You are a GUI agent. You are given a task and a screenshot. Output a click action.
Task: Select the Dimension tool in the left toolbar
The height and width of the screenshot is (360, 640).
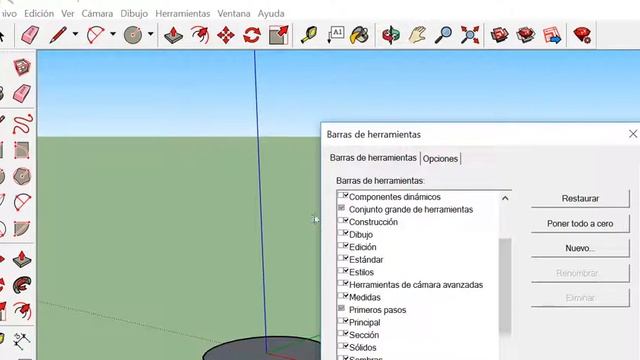(x=22, y=341)
